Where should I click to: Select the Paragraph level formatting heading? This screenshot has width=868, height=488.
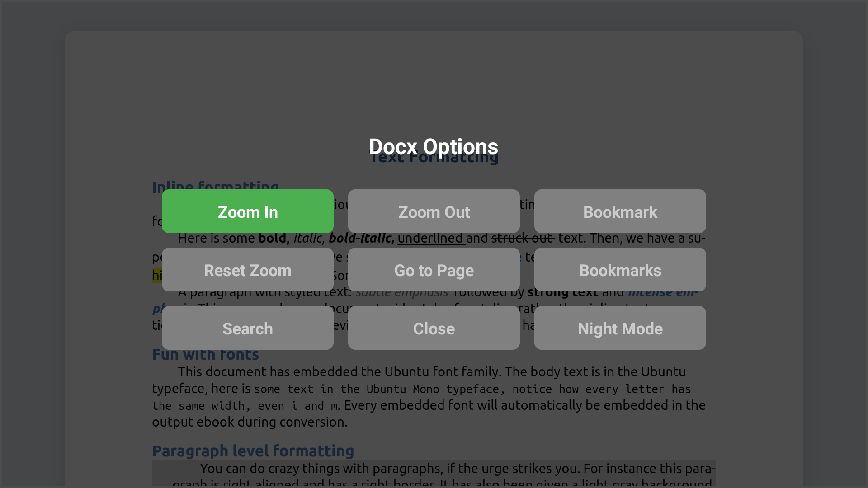tap(253, 450)
